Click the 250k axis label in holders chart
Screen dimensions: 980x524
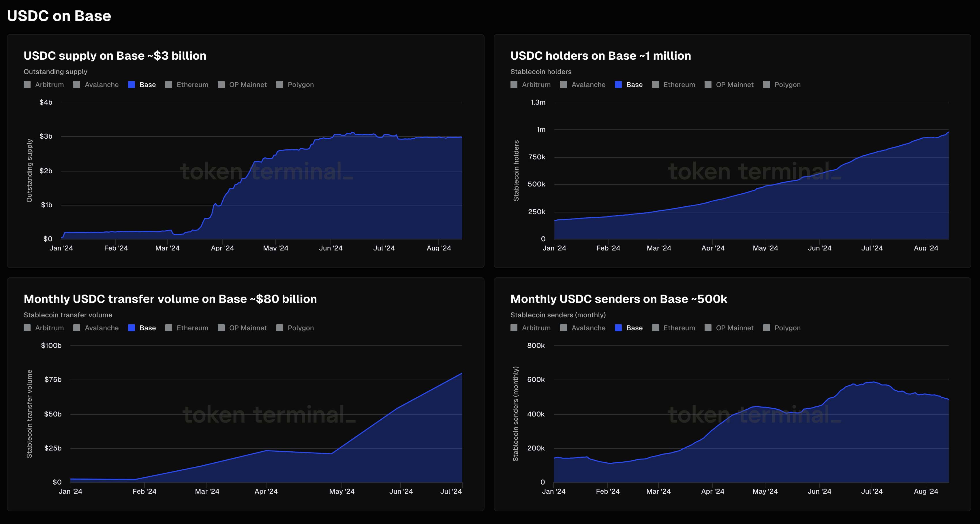pos(537,212)
